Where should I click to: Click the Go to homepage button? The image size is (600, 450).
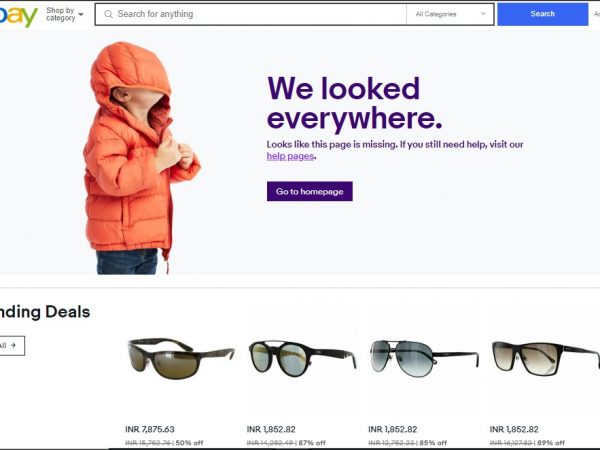[x=310, y=191]
